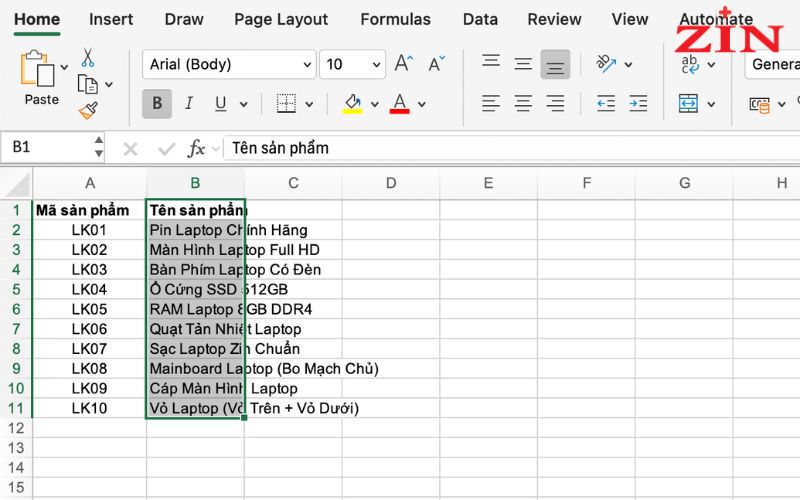The height and width of the screenshot is (500, 800).
Task: Open the Wrap Text dropdown arrow
Action: click(711, 65)
